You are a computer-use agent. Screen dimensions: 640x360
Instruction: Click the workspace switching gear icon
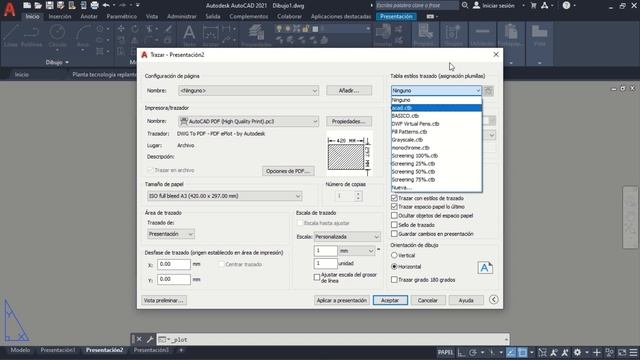[x=577, y=352]
